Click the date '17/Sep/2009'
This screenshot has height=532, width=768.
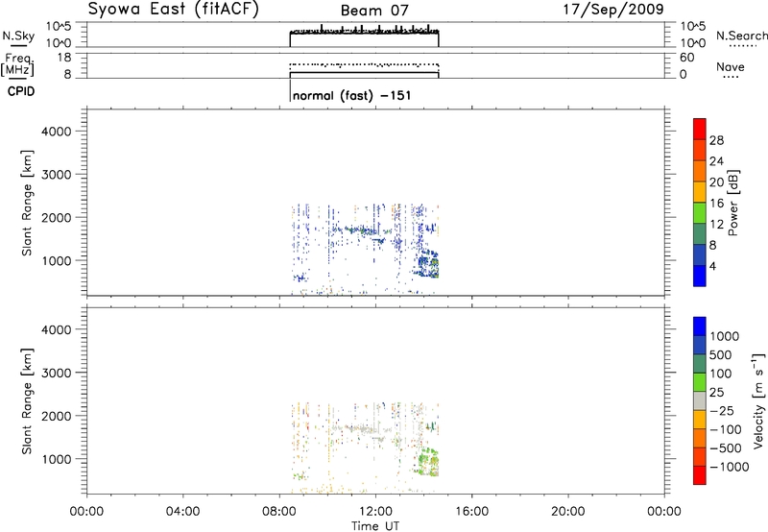click(613, 10)
